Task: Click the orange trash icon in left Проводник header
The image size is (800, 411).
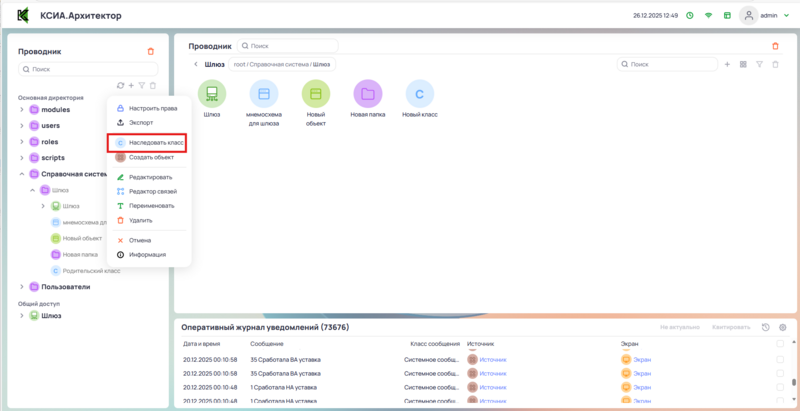Action: 151,51
